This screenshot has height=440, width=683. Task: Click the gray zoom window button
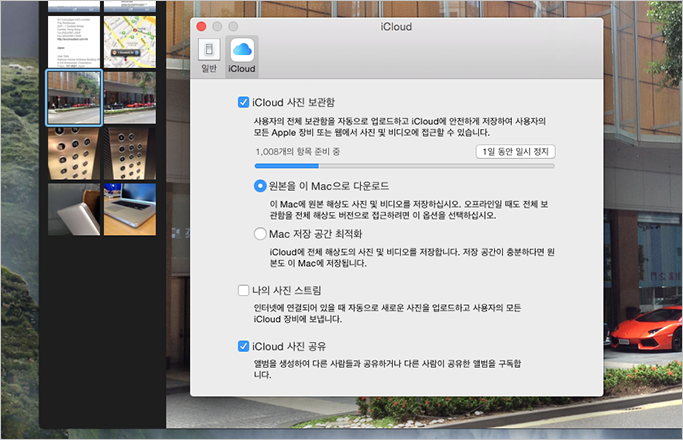[233, 27]
